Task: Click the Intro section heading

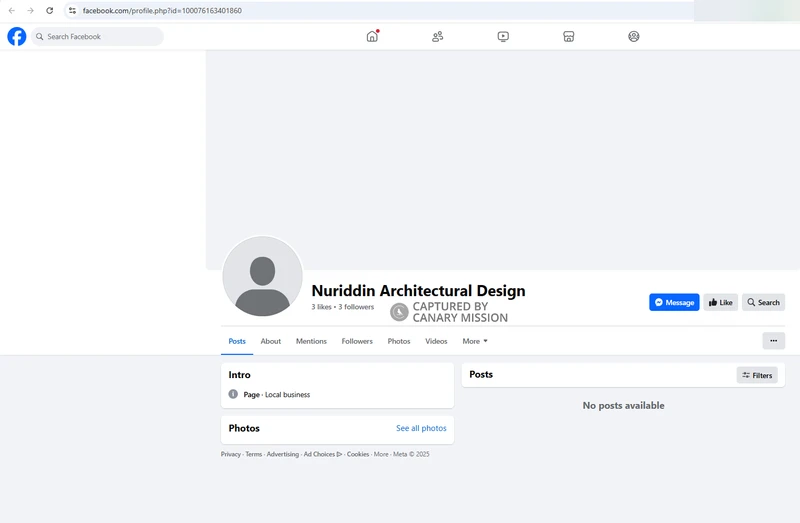Action: [x=239, y=375]
